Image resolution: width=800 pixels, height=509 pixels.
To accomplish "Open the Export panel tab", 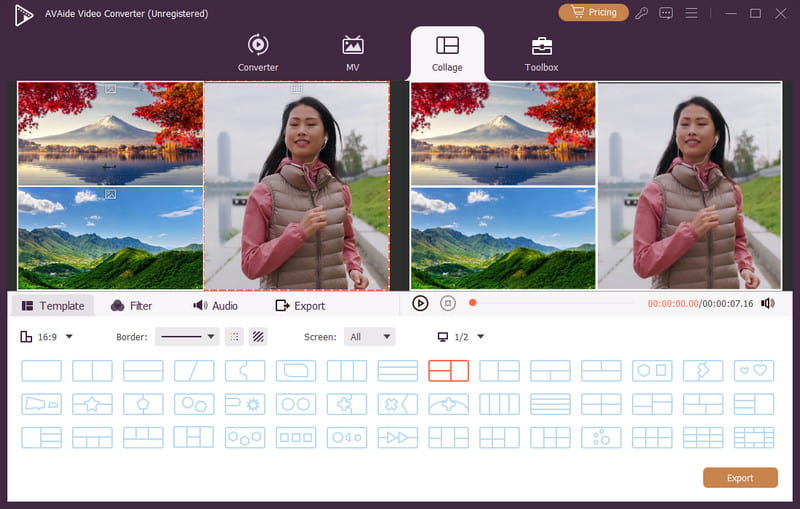I will [x=300, y=306].
